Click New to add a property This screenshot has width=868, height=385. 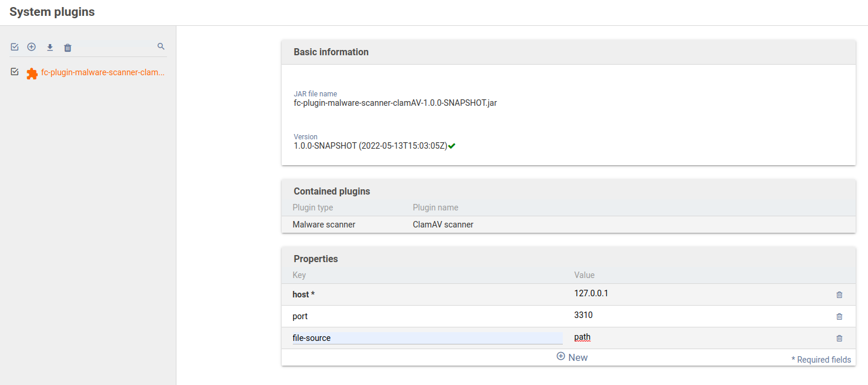tap(572, 357)
